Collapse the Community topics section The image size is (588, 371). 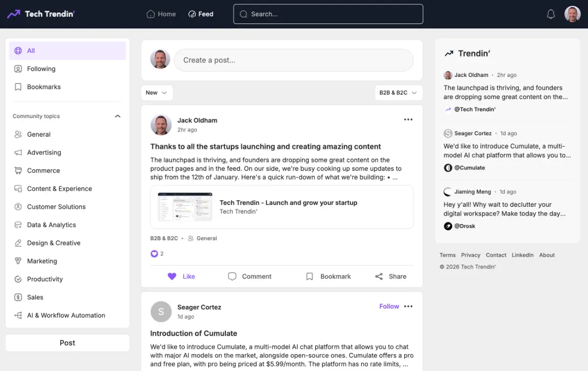tap(118, 116)
